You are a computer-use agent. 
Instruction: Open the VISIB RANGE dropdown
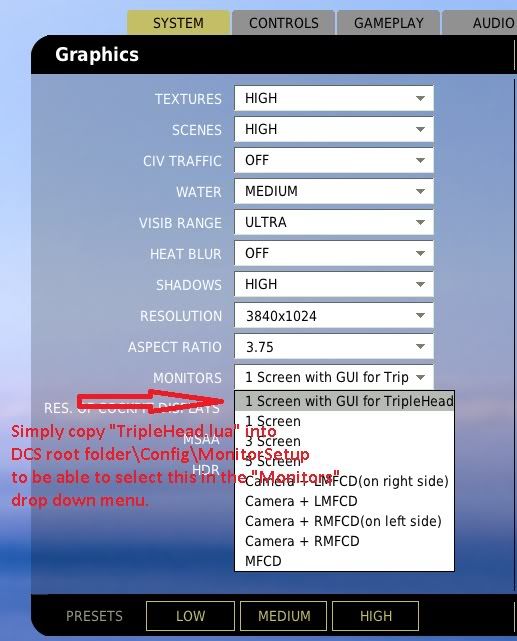click(334, 222)
